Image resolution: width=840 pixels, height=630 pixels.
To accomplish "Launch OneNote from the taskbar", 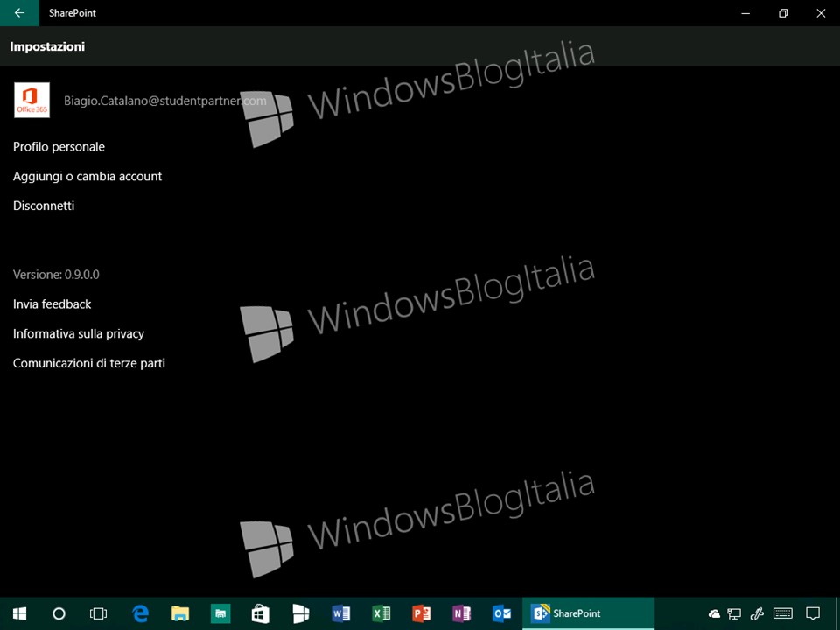I will point(461,613).
